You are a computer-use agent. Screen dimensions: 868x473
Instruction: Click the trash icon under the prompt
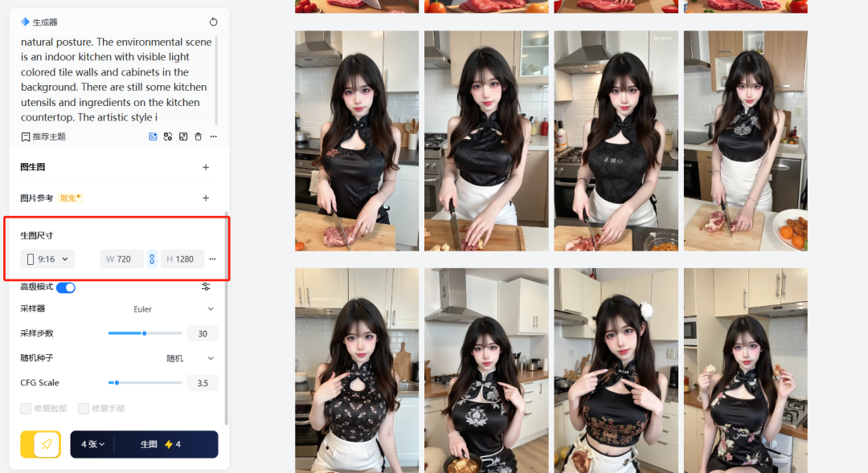pos(199,137)
